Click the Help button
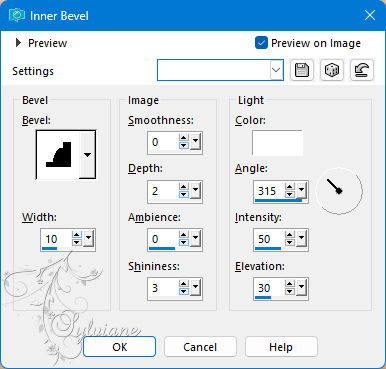386x369 pixels. click(x=281, y=347)
